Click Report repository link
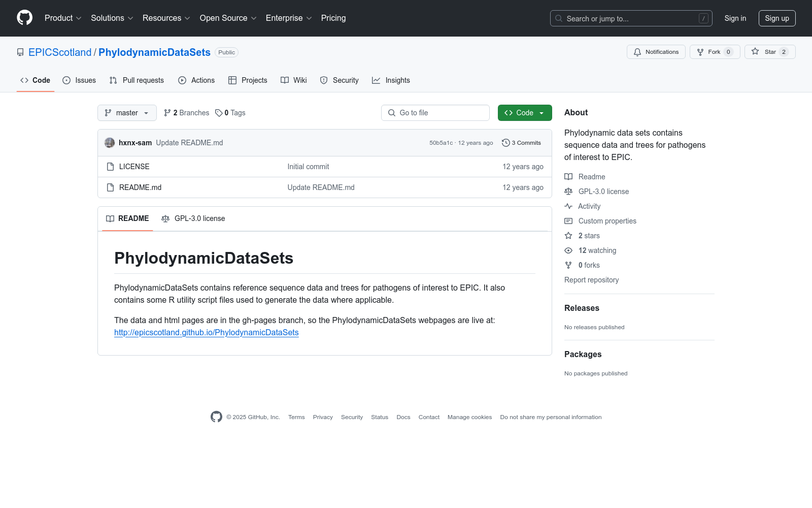Screen dimensions: 812x508 pyautogui.click(x=591, y=280)
